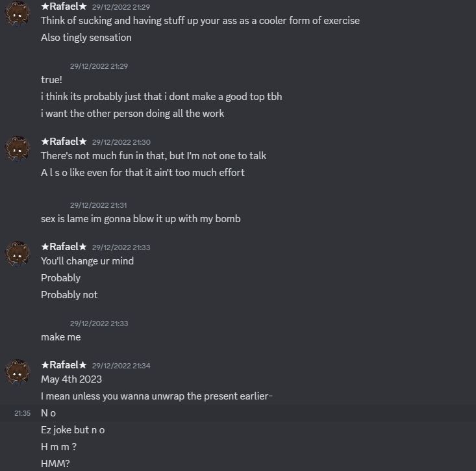This screenshot has width=476, height=471.
Task: Click the 29/12/2022 21:31 timestamp
Action: pos(99,205)
